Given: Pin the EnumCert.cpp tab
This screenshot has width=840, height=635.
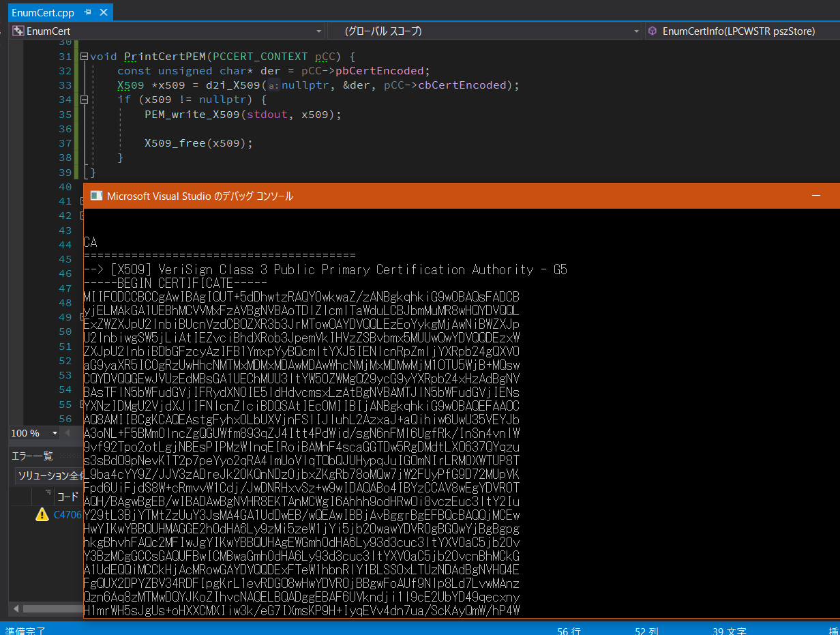Looking at the screenshot, I should (88, 13).
